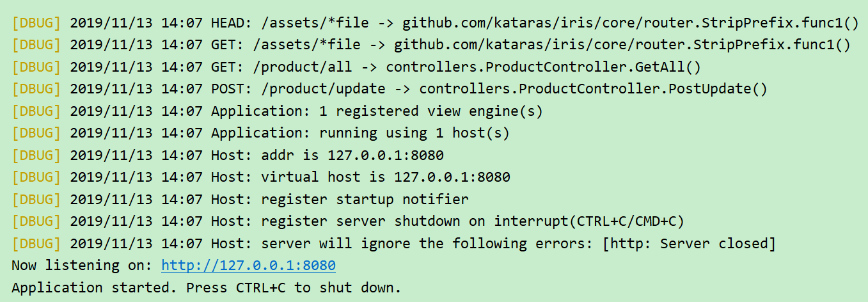Click the /product/update route text
The image size is (868, 302).
tap(324, 89)
